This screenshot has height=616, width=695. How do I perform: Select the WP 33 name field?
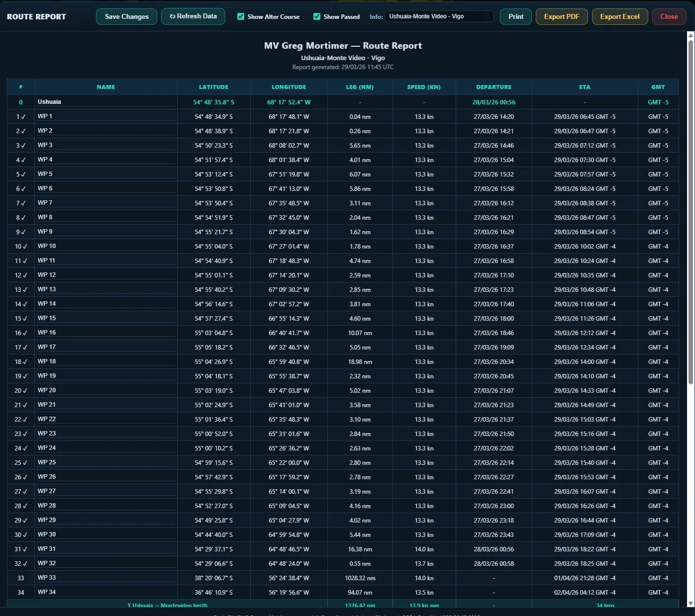pos(106,578)
